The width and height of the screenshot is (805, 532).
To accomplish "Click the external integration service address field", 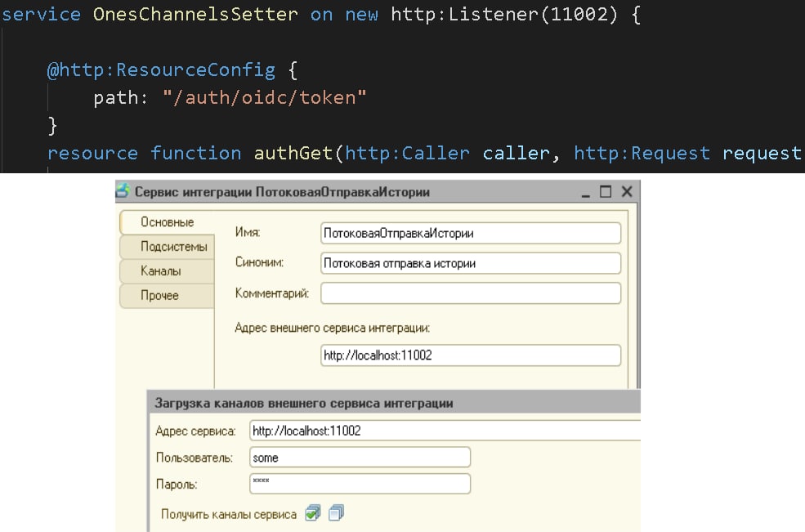I will [x=470, y=355].
